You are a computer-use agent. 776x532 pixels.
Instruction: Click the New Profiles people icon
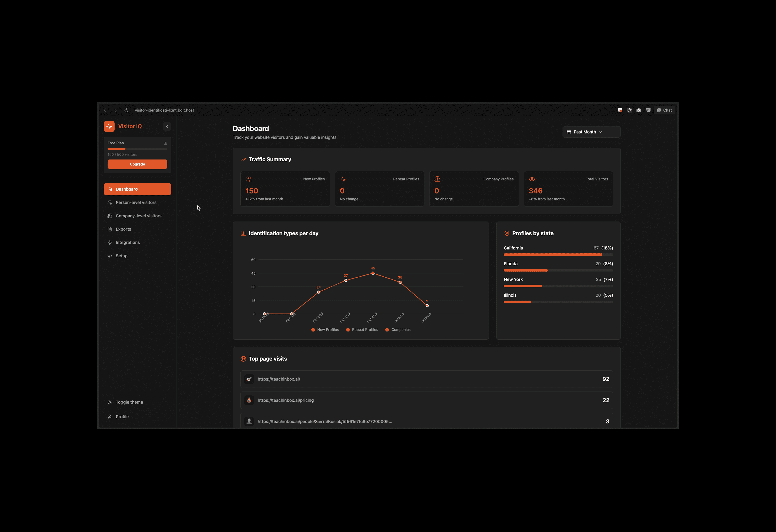coord(248,179)
